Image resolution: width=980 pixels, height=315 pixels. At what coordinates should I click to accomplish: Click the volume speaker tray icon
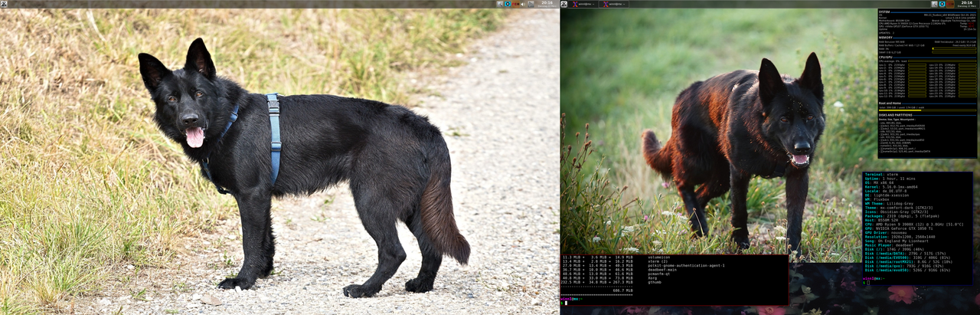(523, 4)
